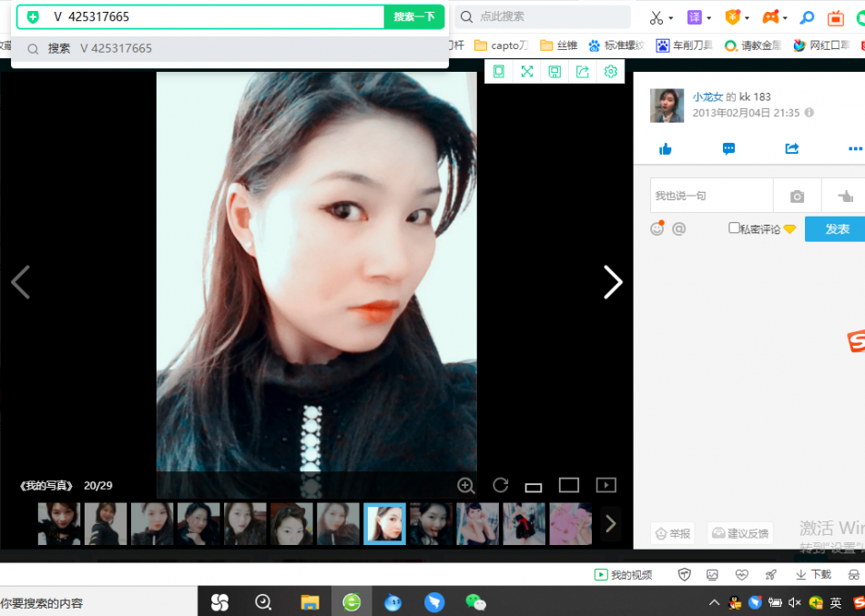Open comments via the speech bubble icon
Image resolution: width=865 pixels, height=616 pixels.
click(728, 149)
